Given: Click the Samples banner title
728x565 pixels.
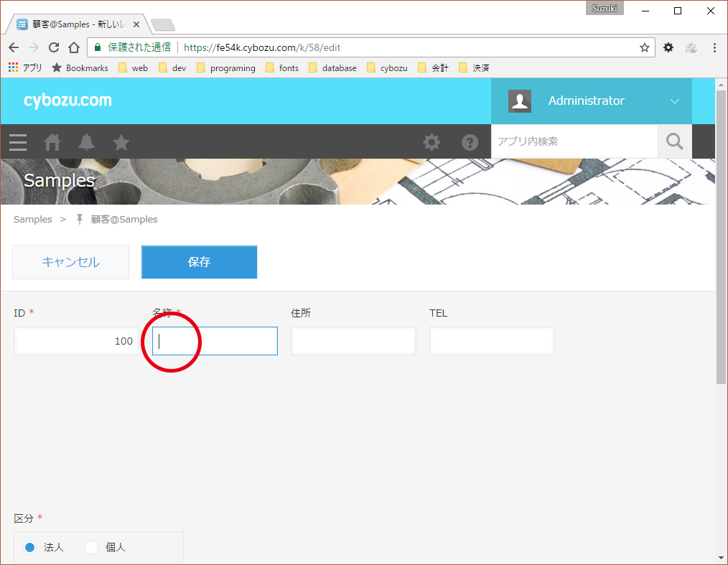Looking at the screenshot, I should [59, 180].
